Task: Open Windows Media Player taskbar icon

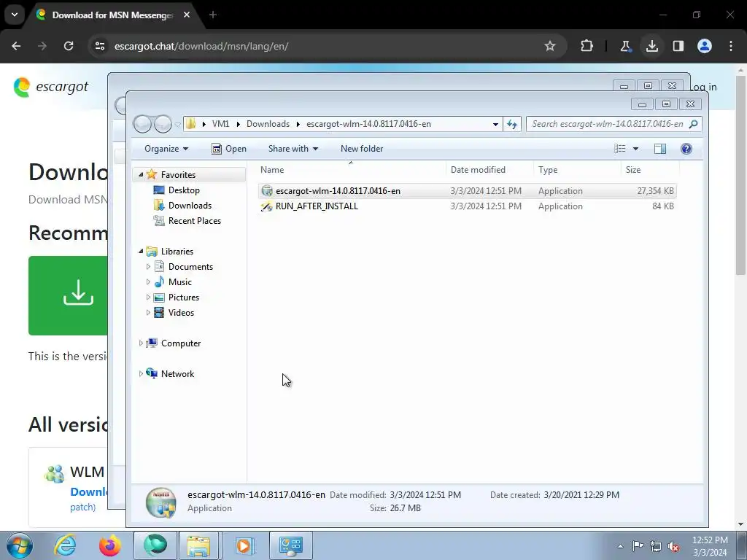Action: click(x=244, y=545)
